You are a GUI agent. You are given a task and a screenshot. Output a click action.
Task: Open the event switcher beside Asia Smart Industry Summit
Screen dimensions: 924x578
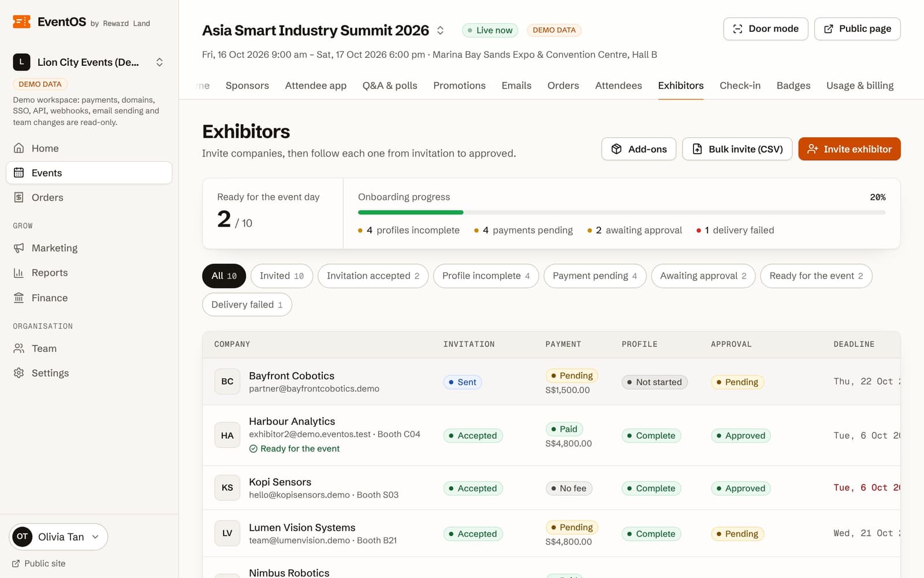[x=440, y=31]
